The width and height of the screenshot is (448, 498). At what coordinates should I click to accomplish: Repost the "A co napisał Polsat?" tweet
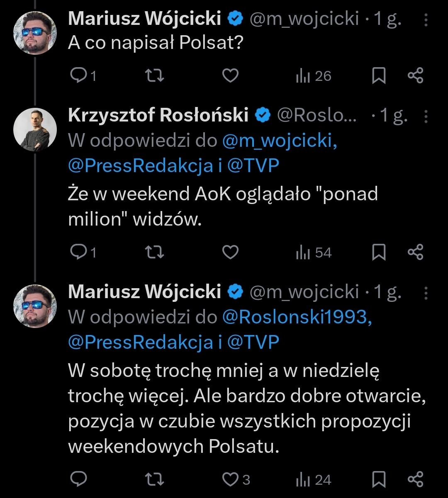coord(156,76)
